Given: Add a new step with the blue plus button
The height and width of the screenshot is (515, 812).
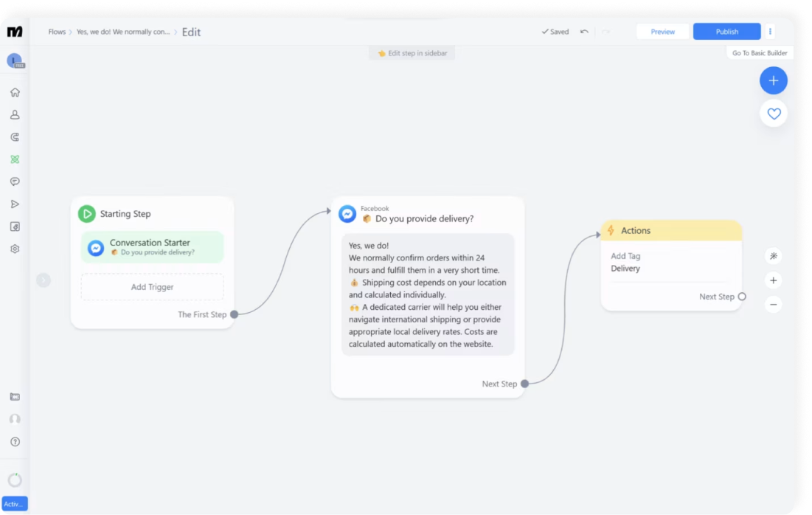Looking at the screenshot, I should pos(774,80).
